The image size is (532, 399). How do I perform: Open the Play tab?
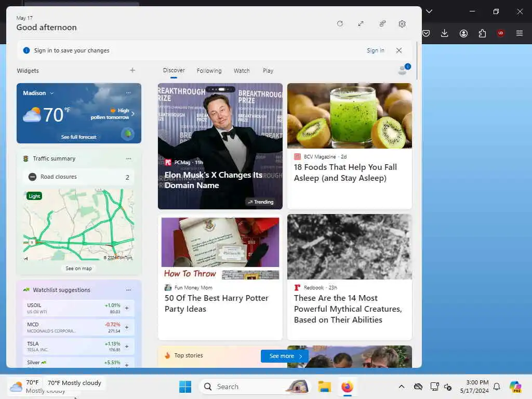point(268,71)
